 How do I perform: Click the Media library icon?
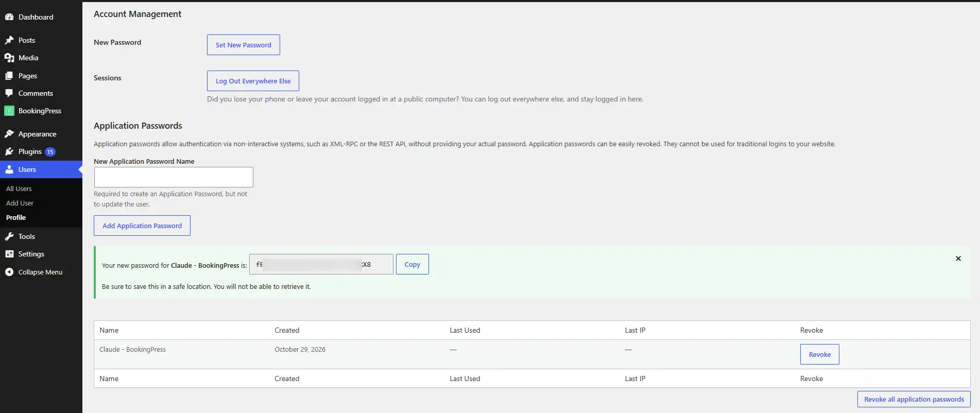(9, 58)
